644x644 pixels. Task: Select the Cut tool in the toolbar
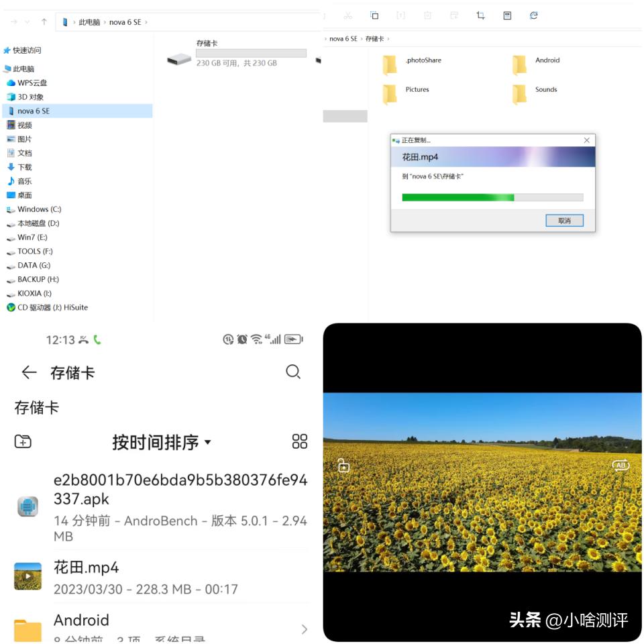349,15
